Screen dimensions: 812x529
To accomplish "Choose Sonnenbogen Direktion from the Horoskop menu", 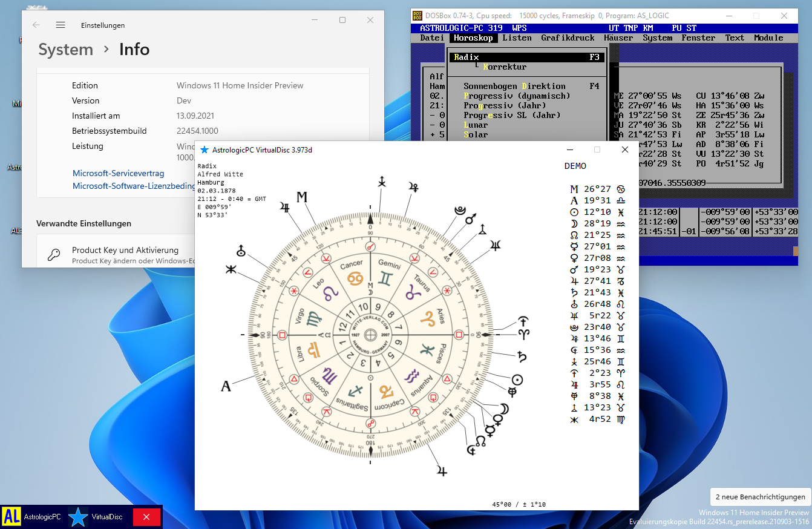I will (x=514, y=86).
